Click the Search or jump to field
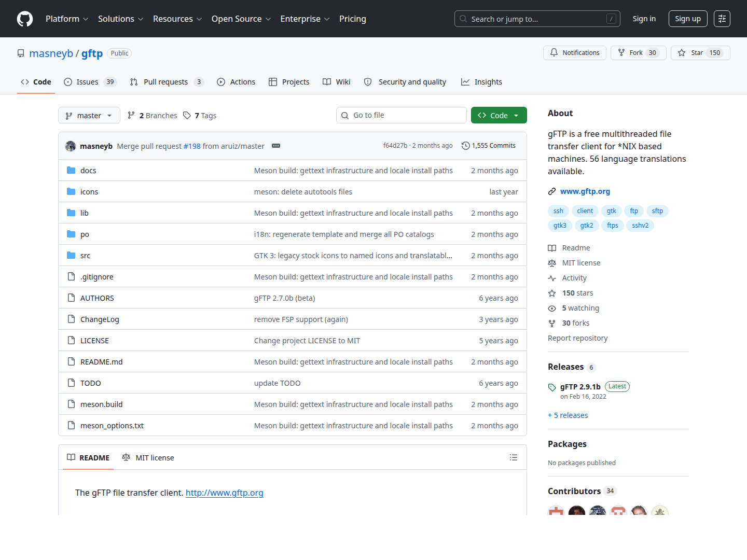747x560 pixels. pyautogui.click(x=537, y=19)
